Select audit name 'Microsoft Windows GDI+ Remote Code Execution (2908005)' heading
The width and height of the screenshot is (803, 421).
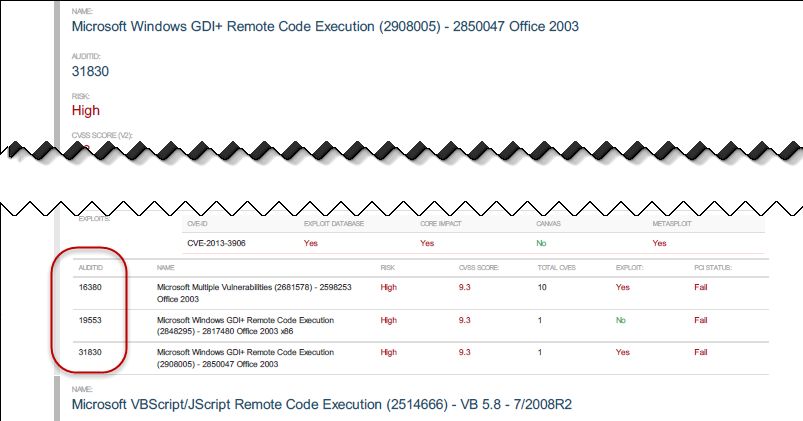pyautogui.click(x=325, y=27)
